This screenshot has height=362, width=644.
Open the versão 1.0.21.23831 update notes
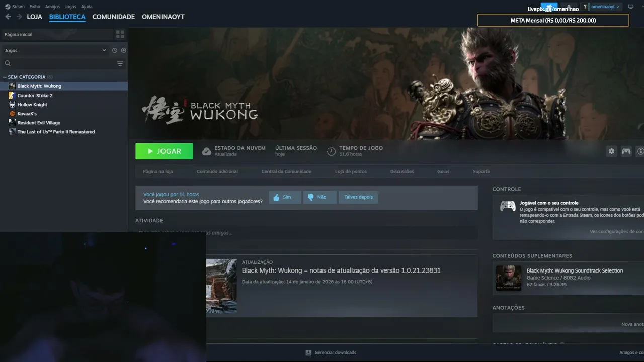341,270
